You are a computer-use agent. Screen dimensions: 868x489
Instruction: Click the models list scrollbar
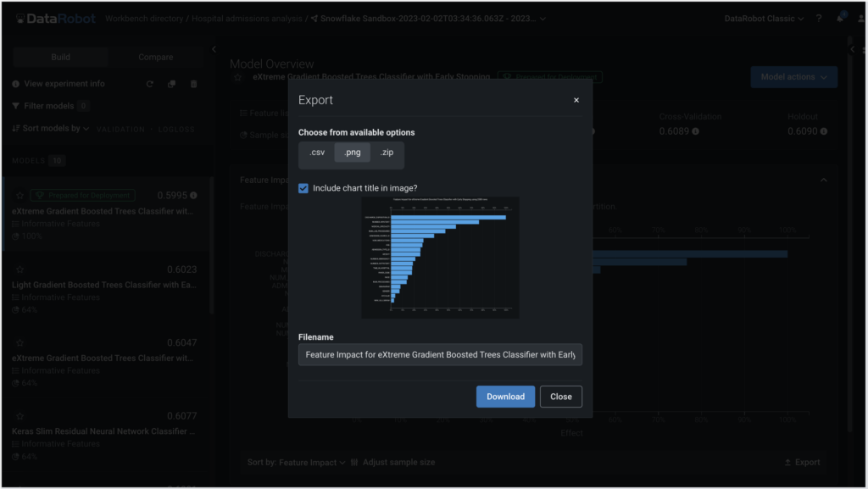pyautogui.click(x=211, y=246)
